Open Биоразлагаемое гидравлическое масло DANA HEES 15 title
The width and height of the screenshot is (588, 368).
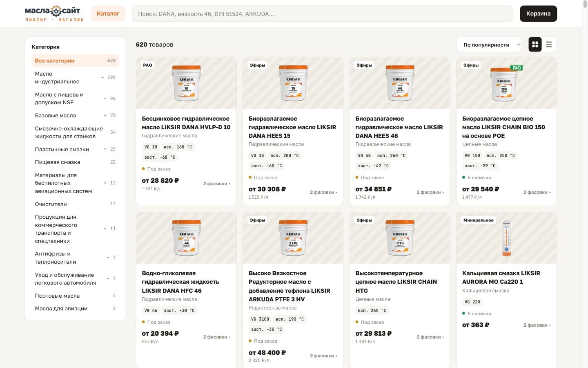pyautogui.click(x=292, y=127)
